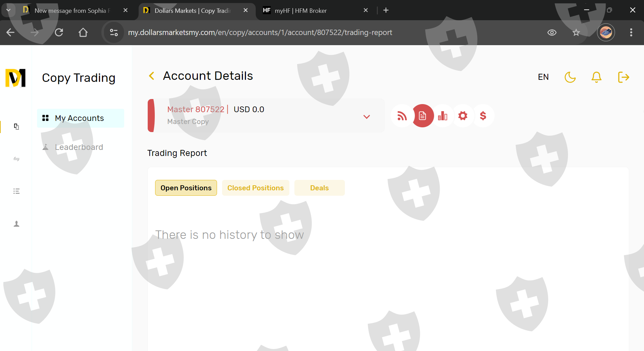The image size is (644, 351).
Task: Click the RSS feed icon button
Action: click(x=402, y=116)
